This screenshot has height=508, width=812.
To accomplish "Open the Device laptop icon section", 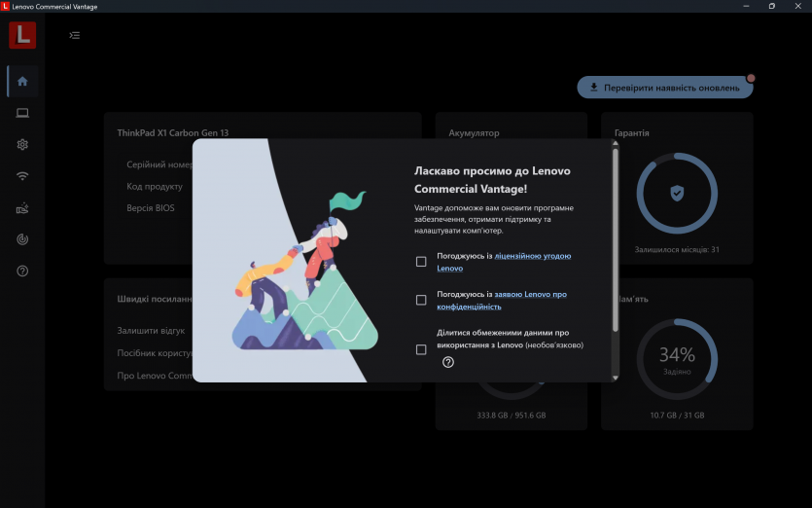I will coord(22,113).
